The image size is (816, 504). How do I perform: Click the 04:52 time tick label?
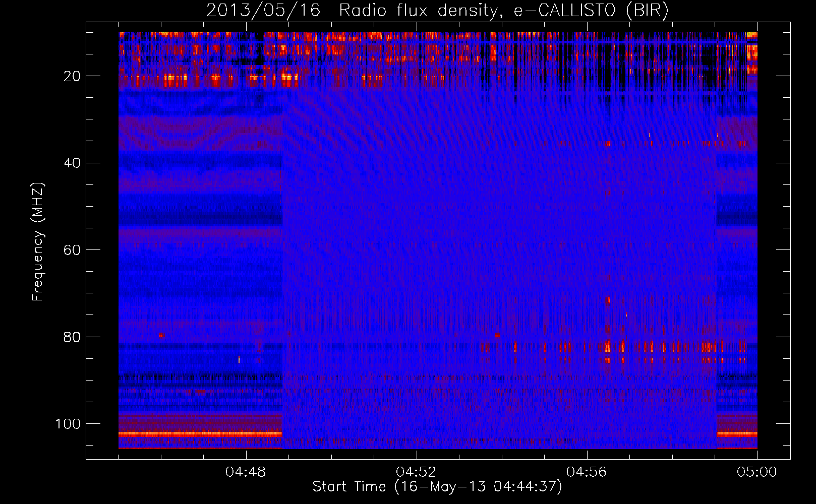click(416, 472)
